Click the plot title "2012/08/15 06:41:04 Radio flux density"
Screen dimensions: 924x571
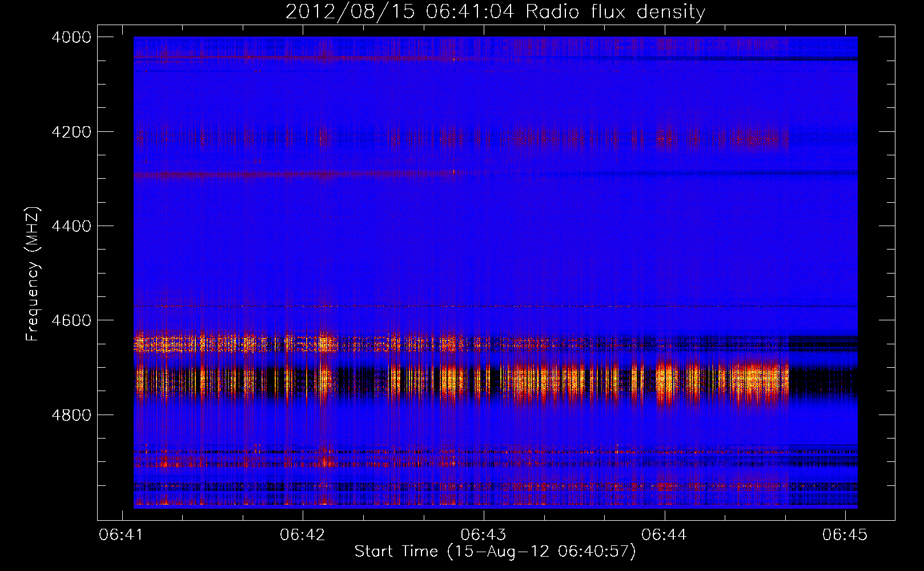[495, 12]
